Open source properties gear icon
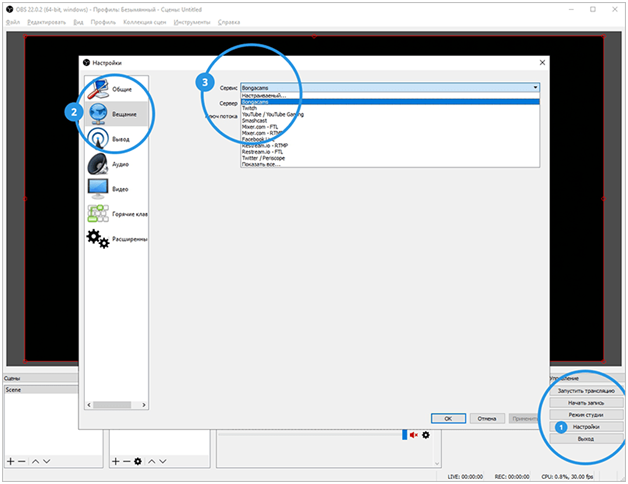This screenshot has width=628, height=484. click(138, 462)
